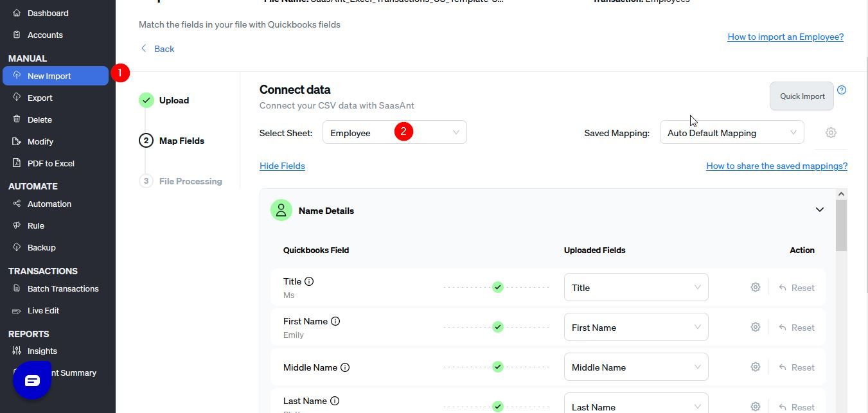The width and height of the screenshot is (868, 413).
Task: Click info icon next to Title field
Action: (x=309, y=281)
